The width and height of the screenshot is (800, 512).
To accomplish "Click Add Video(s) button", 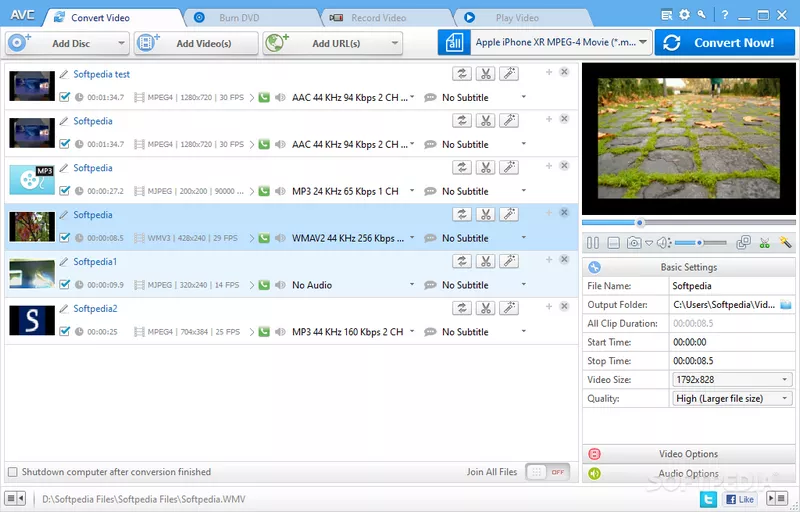I will [x=196, y=43].
